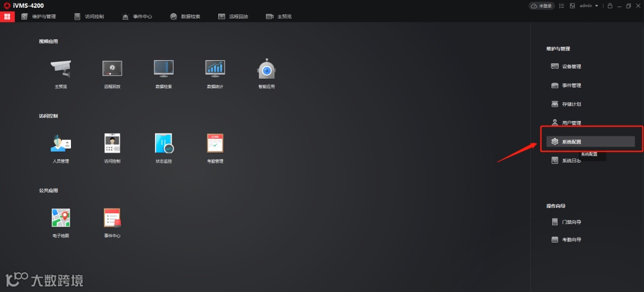The image size is (644, 292).
Task: Switch to the 维护与管理 tab
Action: 39,17
